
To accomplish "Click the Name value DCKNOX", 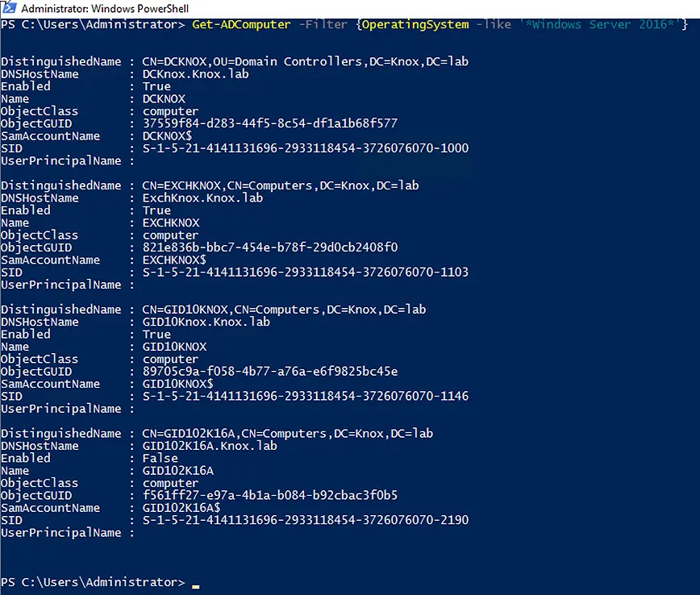I will pos(164,98).
